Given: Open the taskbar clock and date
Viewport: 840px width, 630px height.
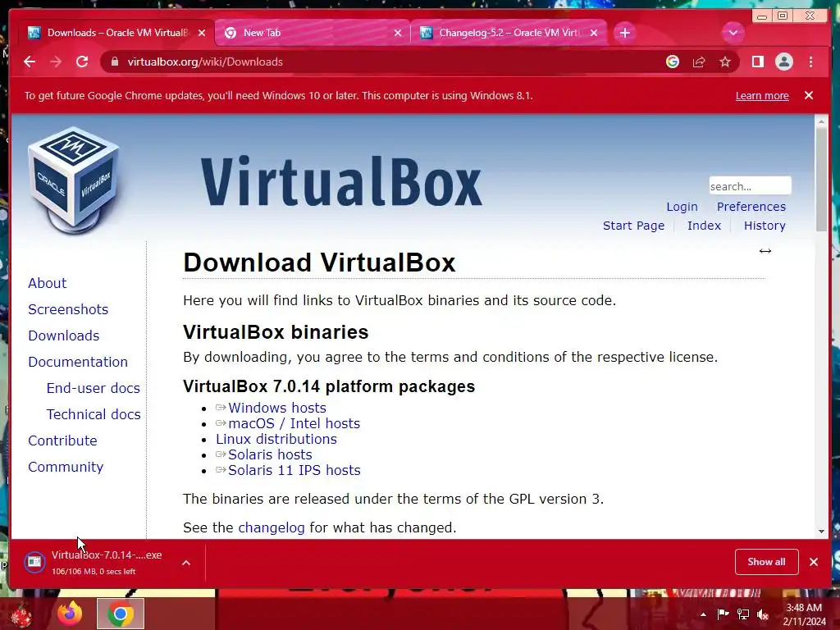Looking at the screenshot, I should tap(804, 614).
